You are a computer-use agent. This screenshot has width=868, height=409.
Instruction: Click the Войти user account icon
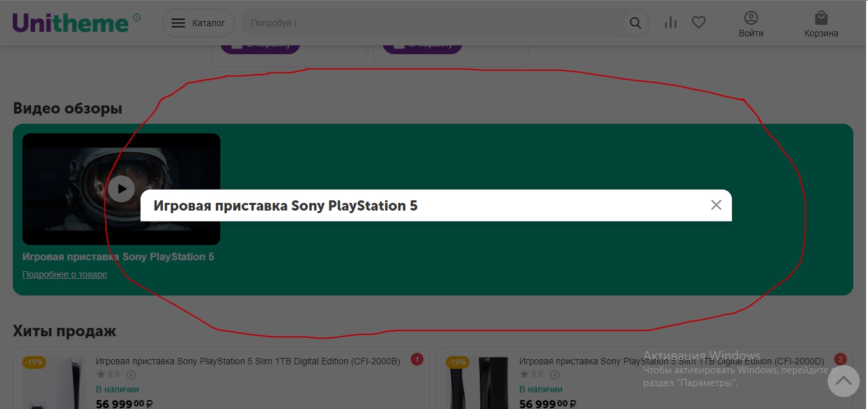point(751,18)
